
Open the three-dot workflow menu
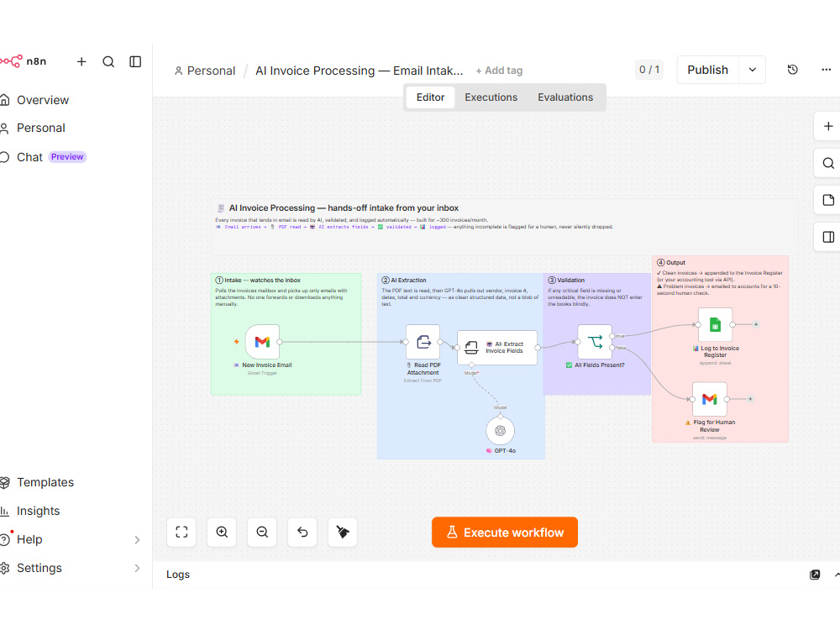point(826,70)
